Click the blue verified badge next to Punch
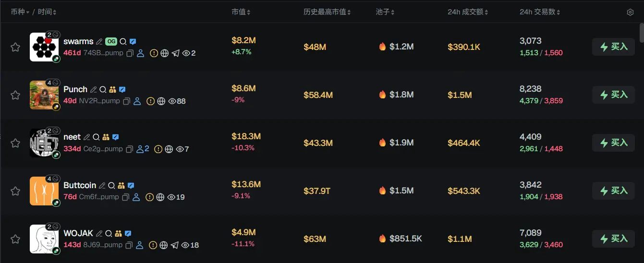Viewport: 644px width, 263px height. point(122,90)
